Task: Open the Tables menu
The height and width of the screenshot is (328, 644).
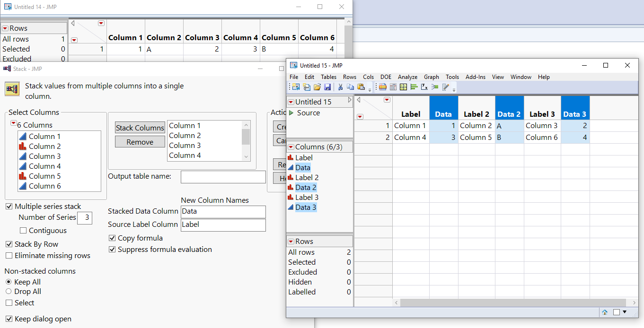Action: 328,77
